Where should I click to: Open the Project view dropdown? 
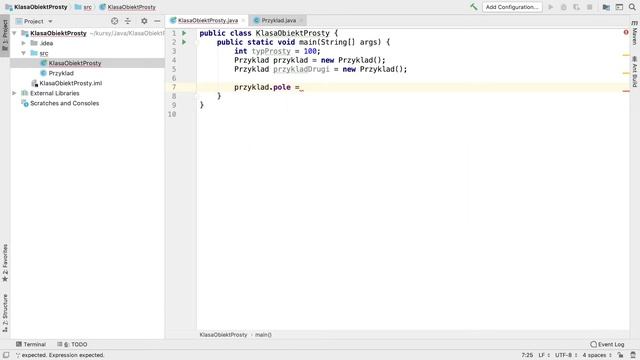pyautogui.click(x=34, y=21)
